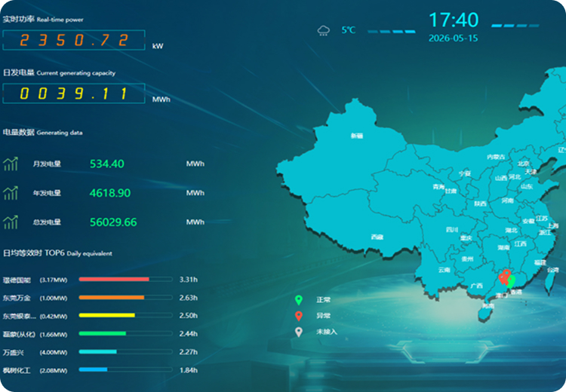The image size is (566, 392).
Task: Click the chart icon beside 总发电量
Action: pos(11,222)
